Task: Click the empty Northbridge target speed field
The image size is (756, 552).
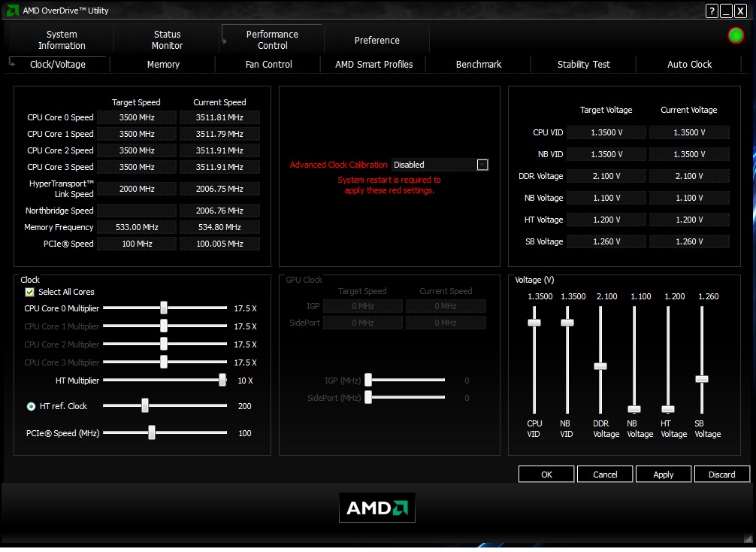Action: click(x=137, y=211)
